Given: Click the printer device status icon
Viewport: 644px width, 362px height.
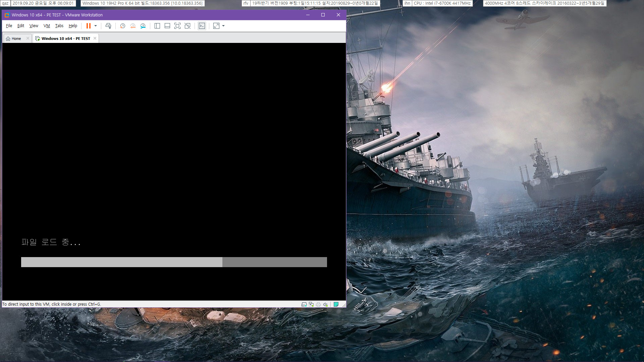Looking at the screenshot, I should (x=318, y=304).
